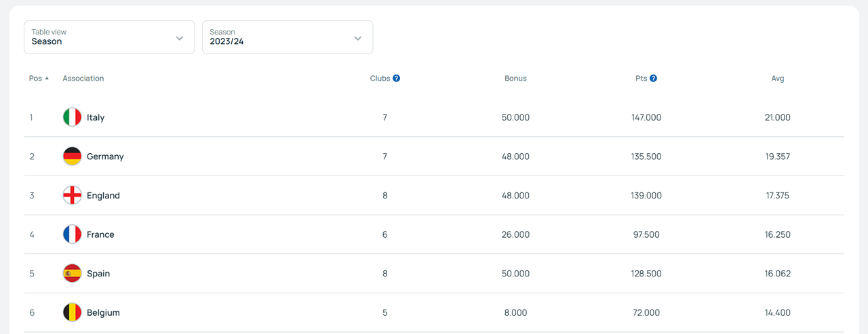Screen dimensions: 868x334
Task: Open the Pts column help icon
Action: click(x=654, y=79)
